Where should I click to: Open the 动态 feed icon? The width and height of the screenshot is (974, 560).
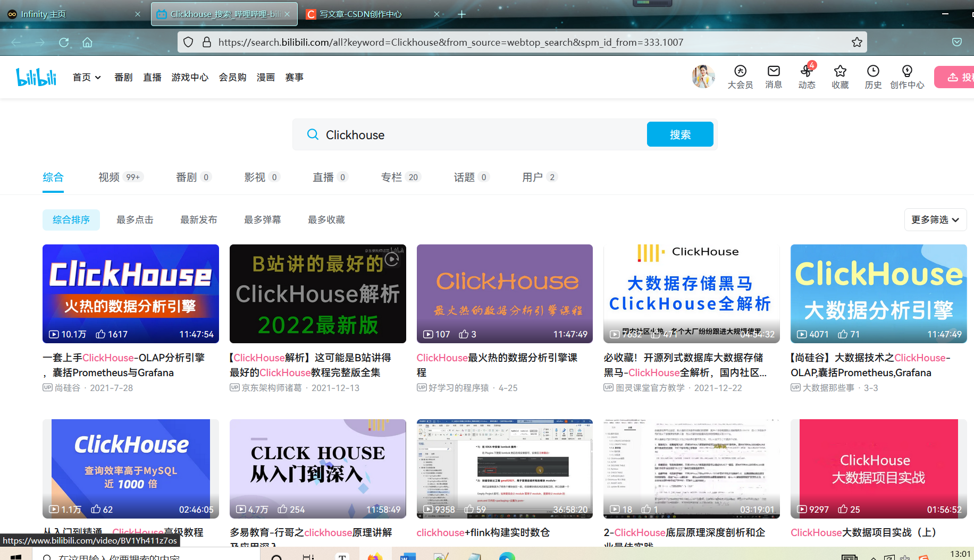pos(807,77)
